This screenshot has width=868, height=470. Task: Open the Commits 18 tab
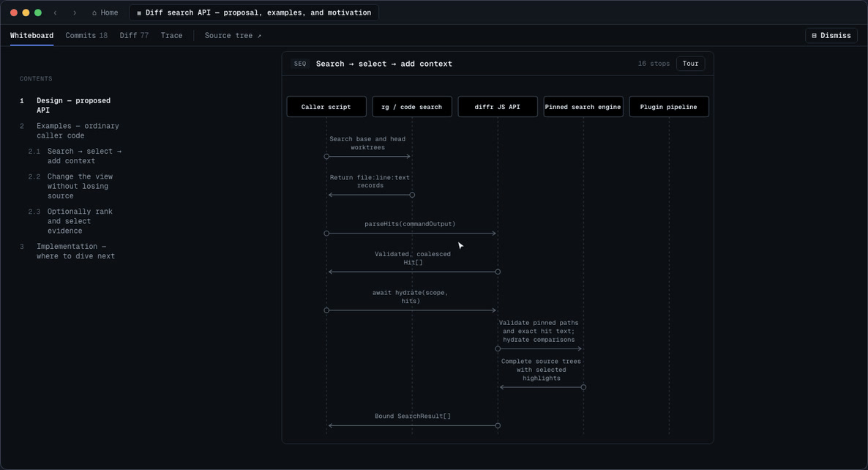pos(86,35)
